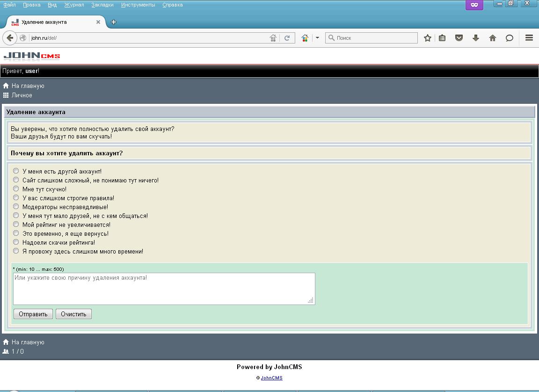
Task: Open the "Инструменты" menu
Action: point(138,5)
